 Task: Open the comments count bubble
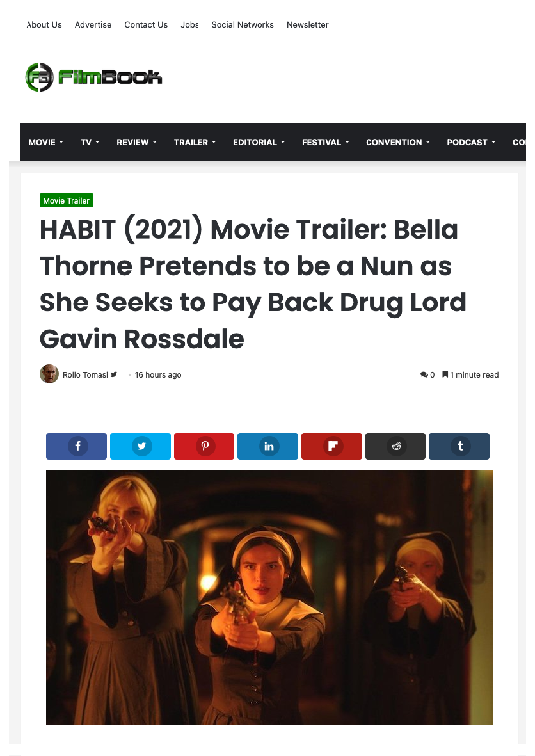(x=427, y=374)
